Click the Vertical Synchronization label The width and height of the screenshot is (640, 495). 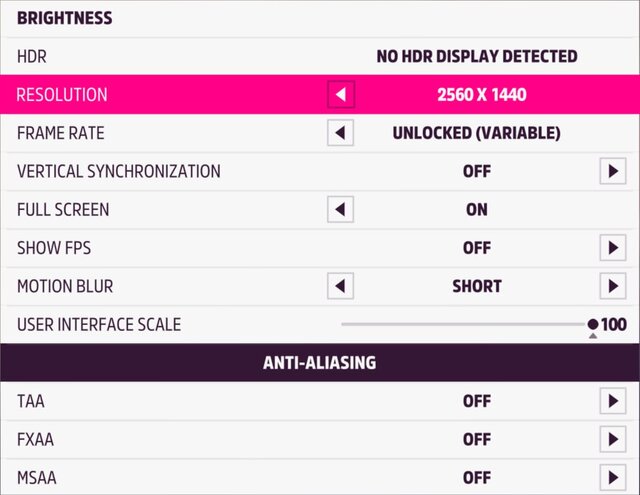click(x=119, y=171)
